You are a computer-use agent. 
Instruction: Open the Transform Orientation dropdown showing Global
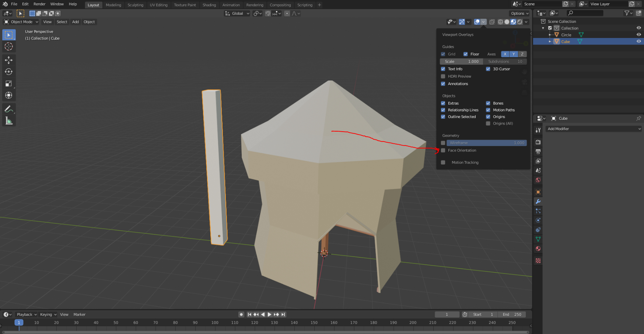click(x=237, y=13)
